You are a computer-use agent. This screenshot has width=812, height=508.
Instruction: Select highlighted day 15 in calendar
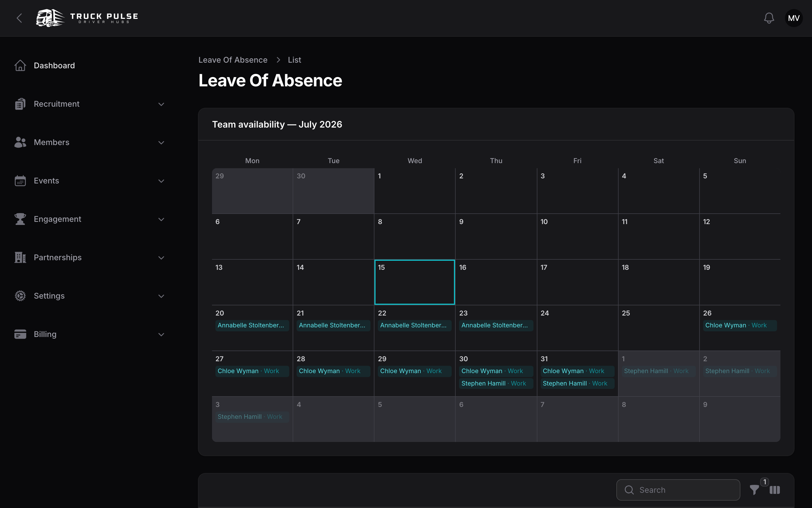coord(414,282)
